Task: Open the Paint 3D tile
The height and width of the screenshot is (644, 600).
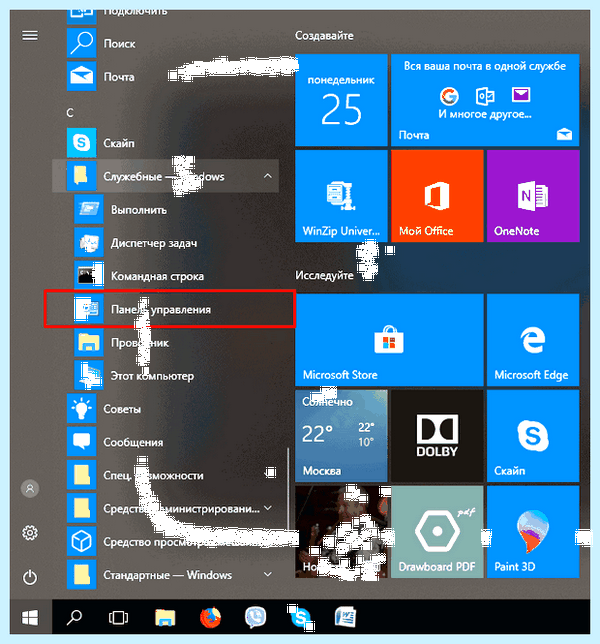Action: (533, 532)
